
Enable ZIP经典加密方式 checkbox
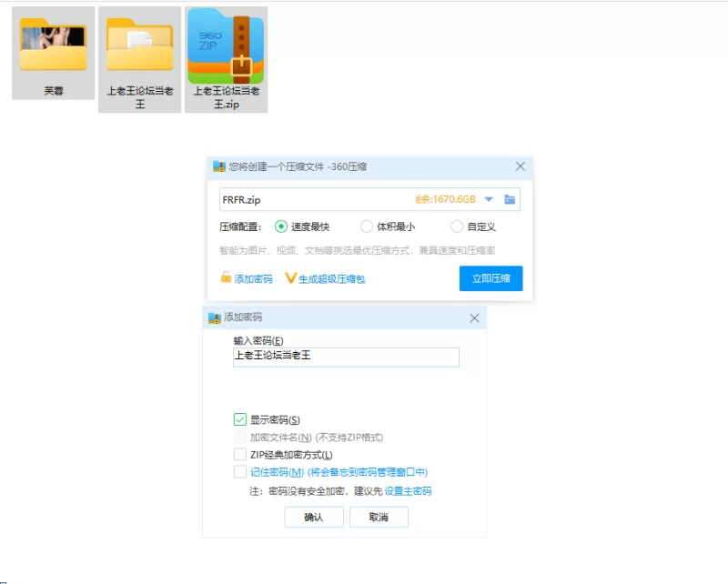[240, 454]
